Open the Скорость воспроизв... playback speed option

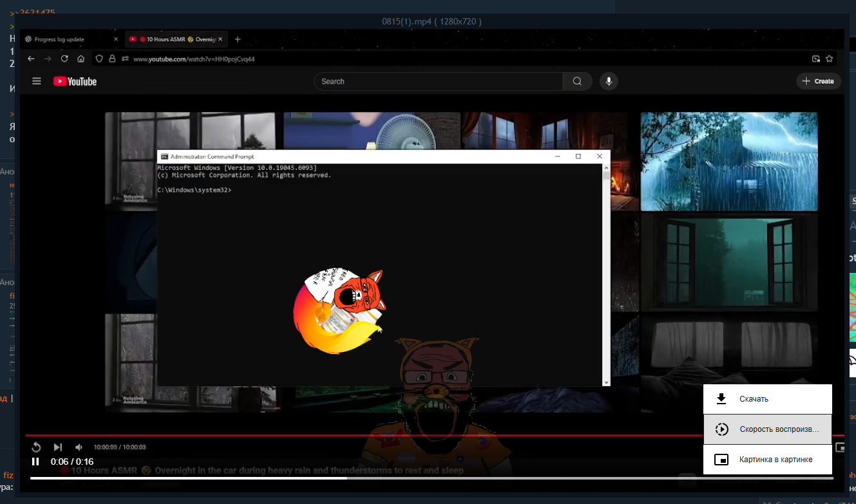(x=768, y=429)
